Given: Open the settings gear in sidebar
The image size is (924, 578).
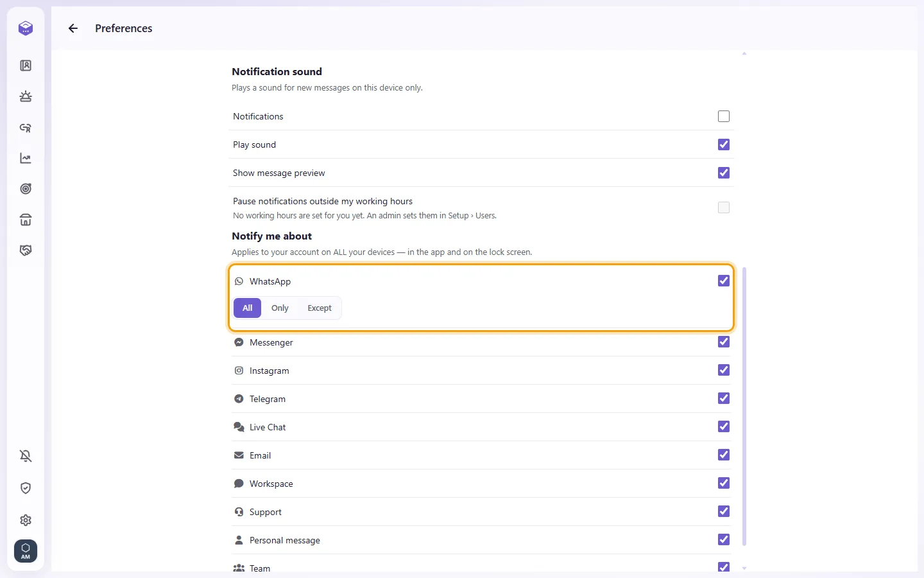Looking at the screenshot, I should [x=26, y=520].
